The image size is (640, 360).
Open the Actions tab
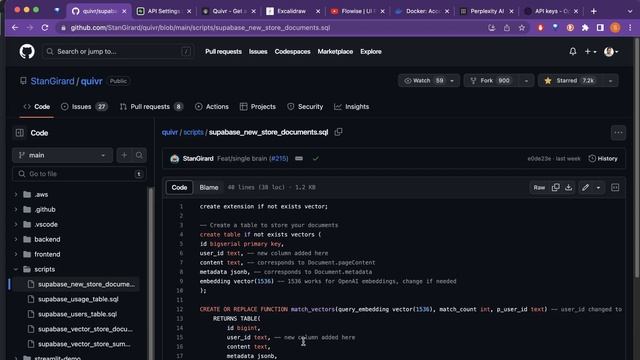click(x=212, y=107)
